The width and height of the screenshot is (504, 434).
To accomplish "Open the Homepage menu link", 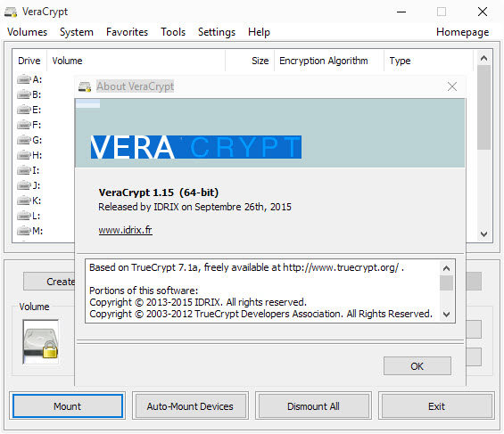I will point(463,32).
